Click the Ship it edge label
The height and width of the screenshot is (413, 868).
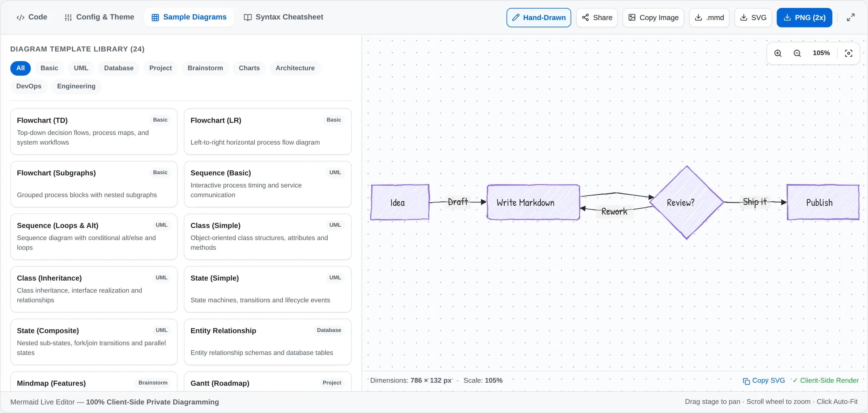coord(755,202)
